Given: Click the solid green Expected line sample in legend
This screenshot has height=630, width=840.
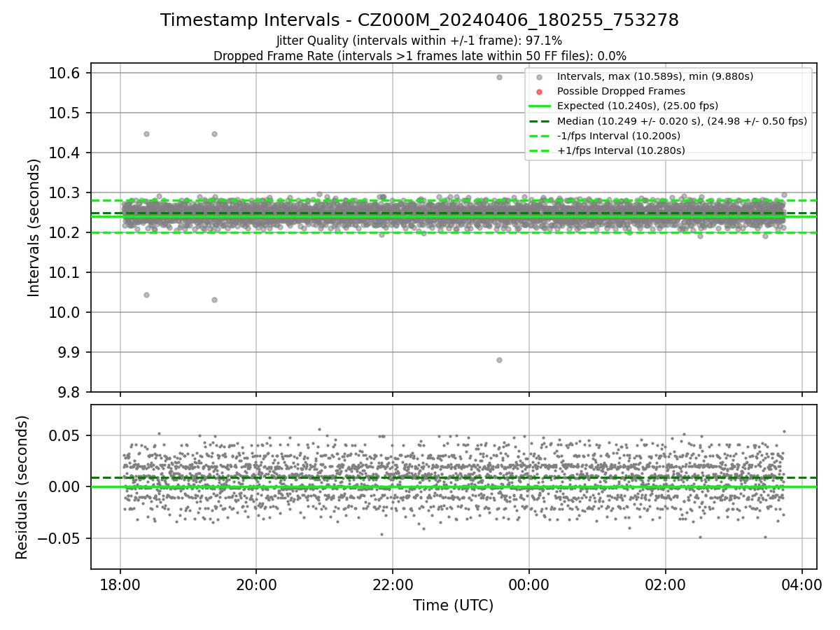Looking at the screenshot, I should (x=539, y=106).
